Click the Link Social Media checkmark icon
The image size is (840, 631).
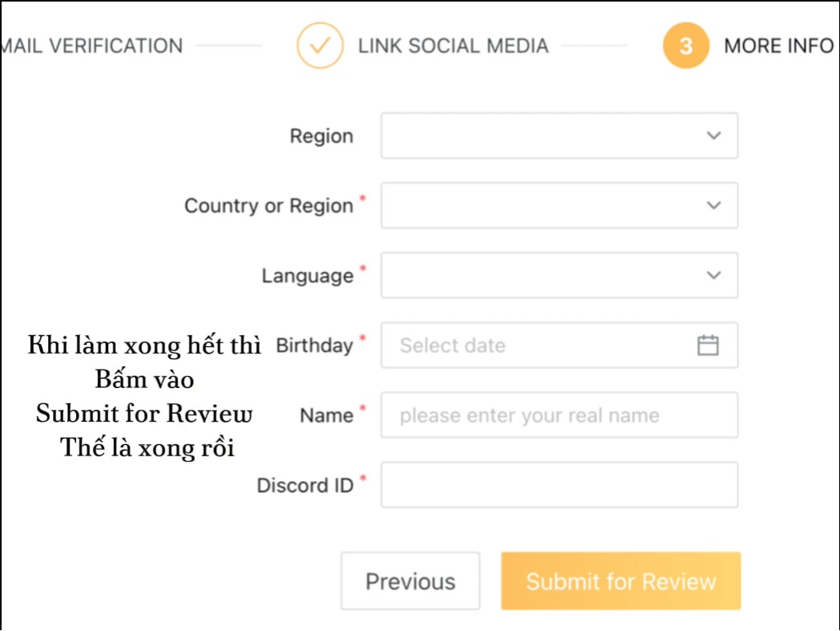click(320, 46)
